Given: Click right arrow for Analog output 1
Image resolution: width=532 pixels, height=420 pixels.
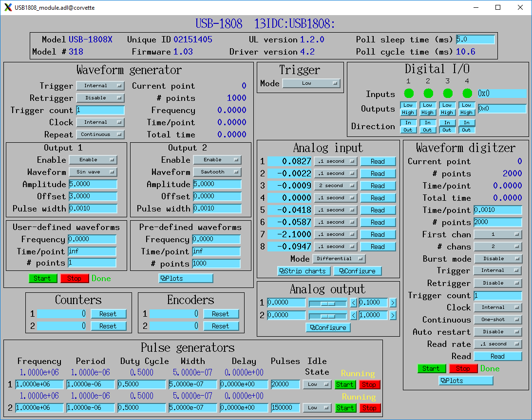Looking at the screenshot, I should (393, 303).
